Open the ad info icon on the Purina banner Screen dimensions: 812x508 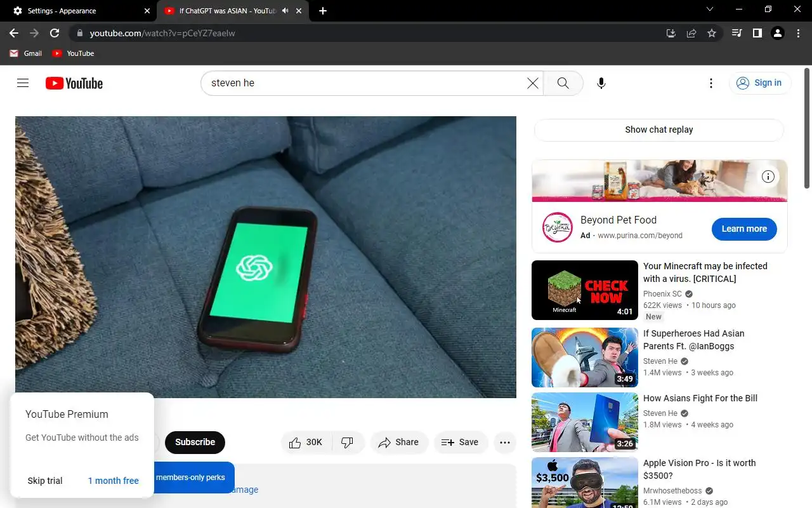click(768, 177)
